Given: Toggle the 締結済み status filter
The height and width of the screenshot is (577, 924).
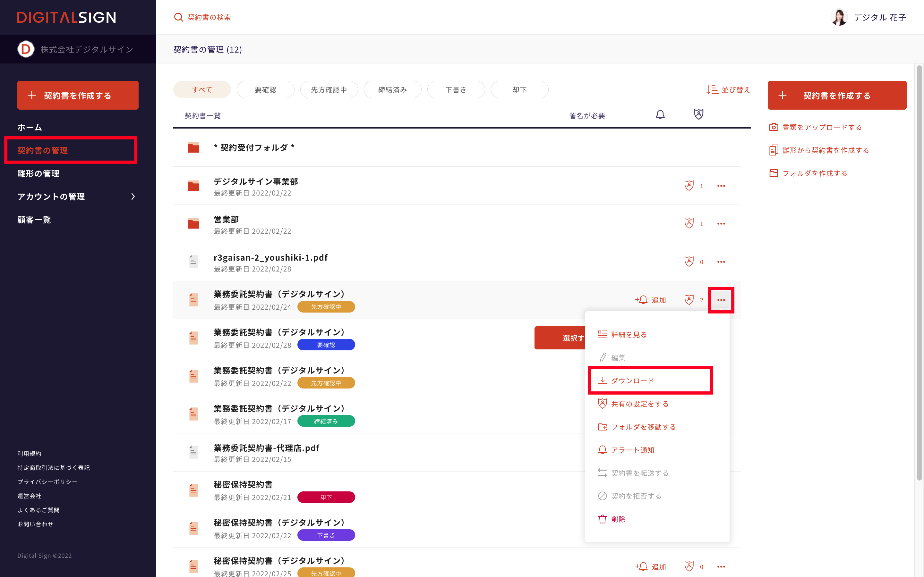Looking at the screenshot, I should (x=392, y=90).
